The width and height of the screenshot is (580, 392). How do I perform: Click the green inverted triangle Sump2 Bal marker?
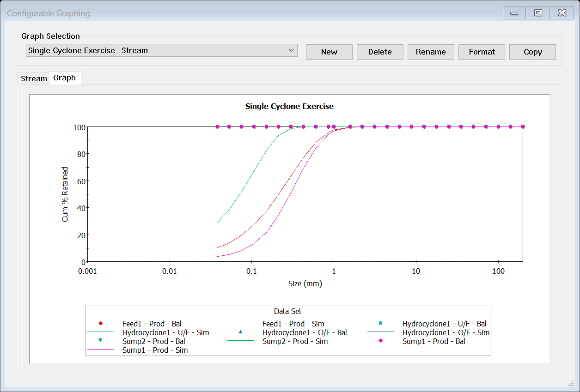coord(100,341)
